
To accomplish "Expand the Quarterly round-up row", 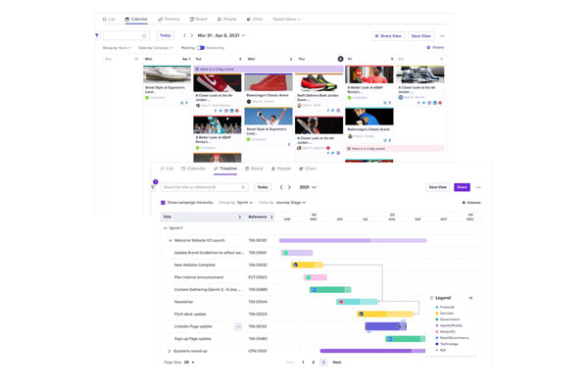I will tap(170, 351).
